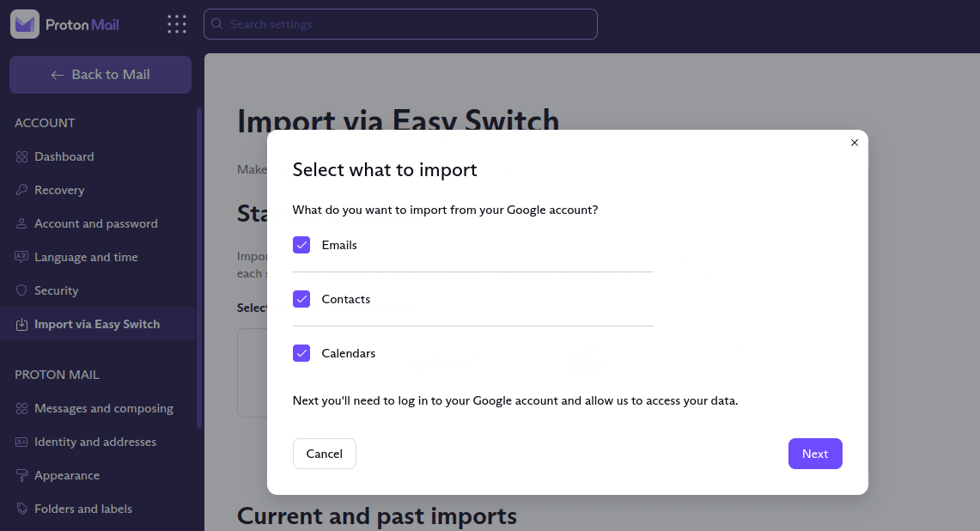Uncheck the Contacts import option
The image size is (980, 531).
point(301,299)
